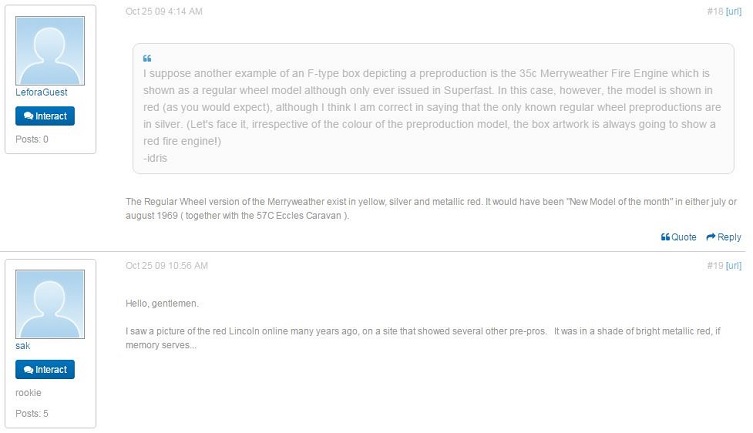
Task: Click the post #19 number label
Action: click(715, 266)
